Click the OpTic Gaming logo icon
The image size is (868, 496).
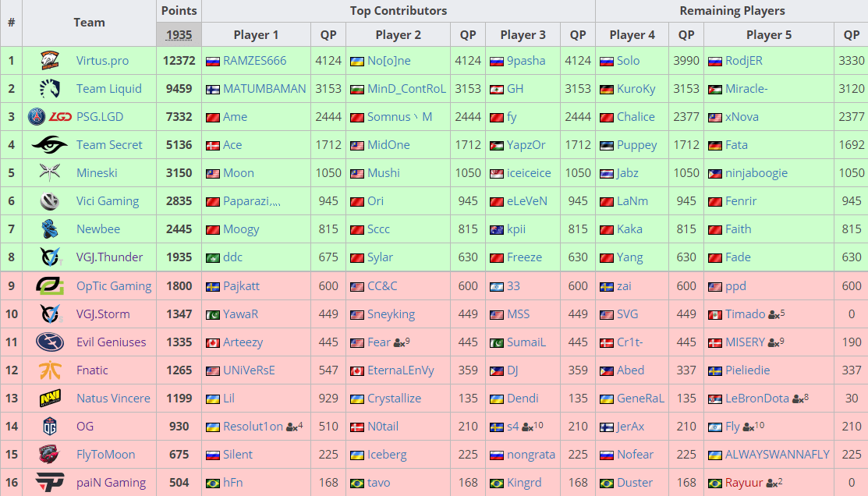50,285
